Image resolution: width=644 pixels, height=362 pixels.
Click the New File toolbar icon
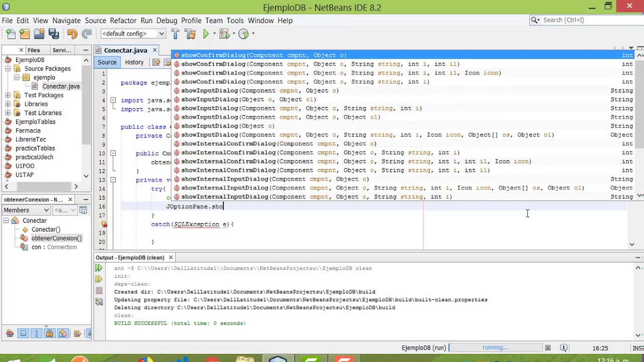pyautogui.click(x=11, y=34)
